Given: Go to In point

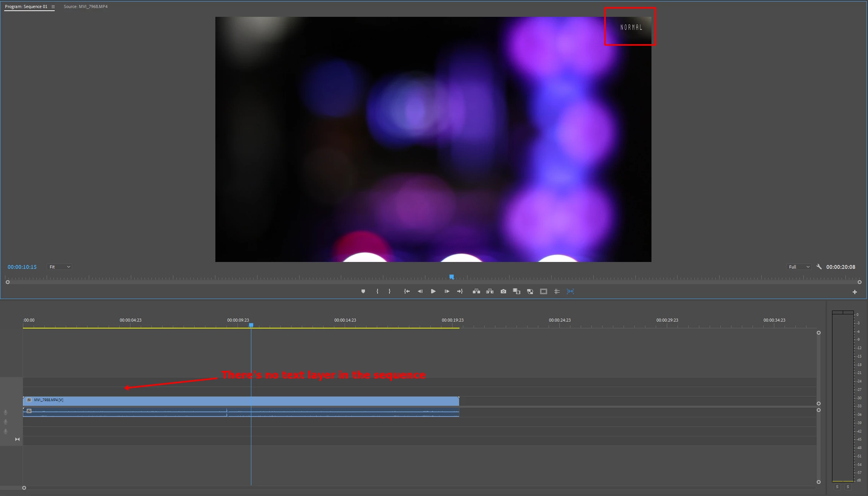Looking at the screenshot, I should pyautogui.click(x=407, y=291).
